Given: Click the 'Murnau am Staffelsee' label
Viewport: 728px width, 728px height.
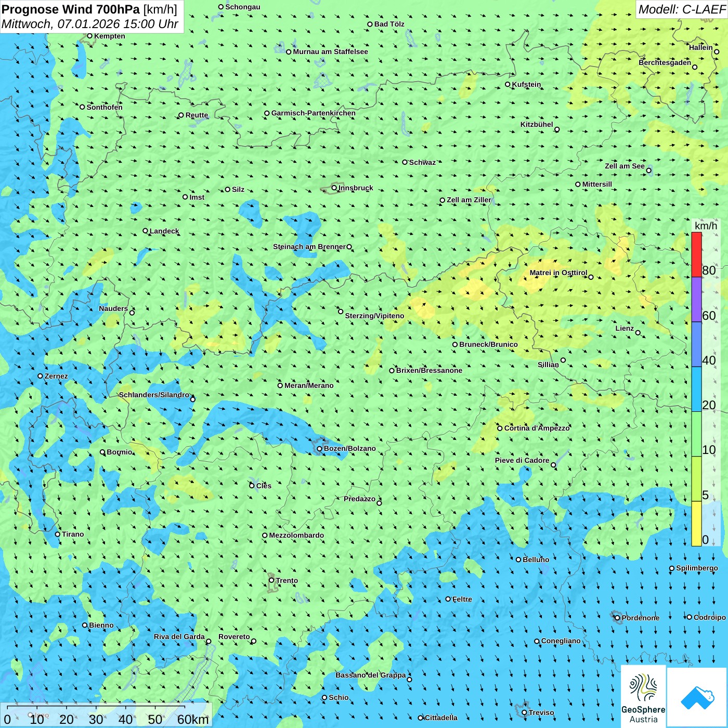Looking at the screenshot, I should (331, 51).
